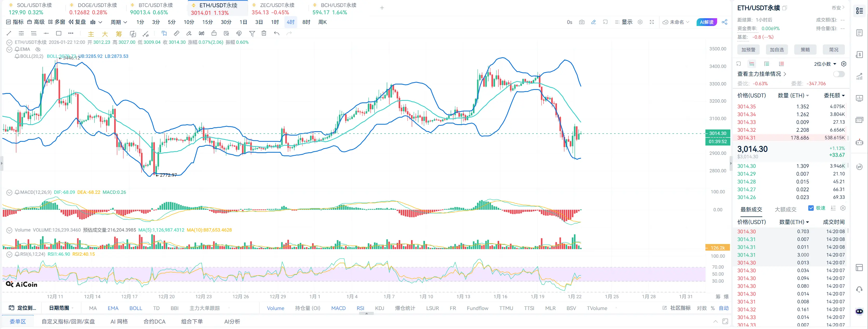868x329 pixels.
Task: Click the trash can to delete drawings
Action: pyautogui.click(x=264, y=33)
